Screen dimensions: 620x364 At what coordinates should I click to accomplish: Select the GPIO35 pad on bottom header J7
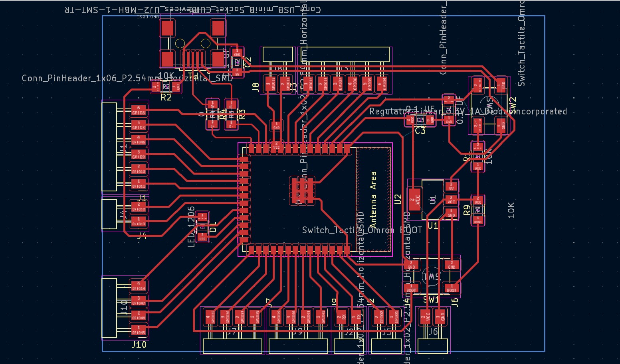tap(210, 317)
